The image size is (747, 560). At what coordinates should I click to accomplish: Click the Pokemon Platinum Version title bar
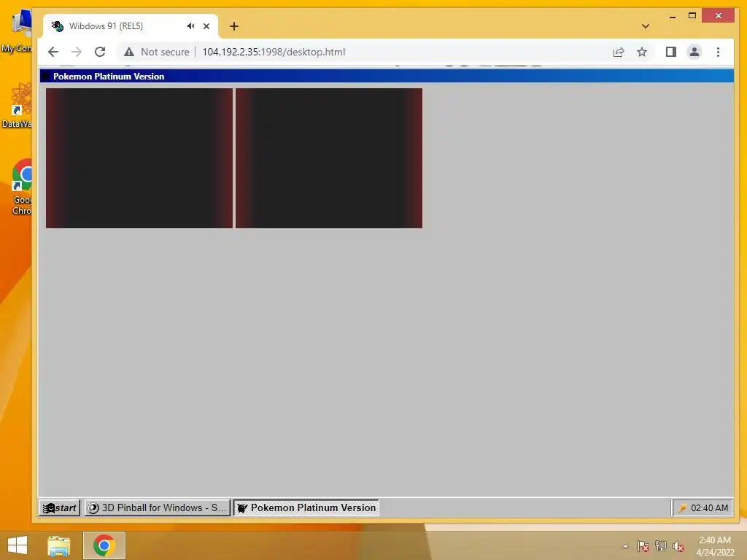click(387, 76)
